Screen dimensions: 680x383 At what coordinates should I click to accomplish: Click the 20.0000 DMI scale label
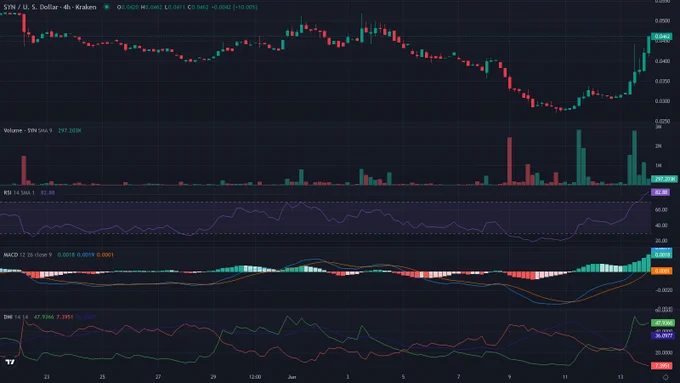(664, 353)
